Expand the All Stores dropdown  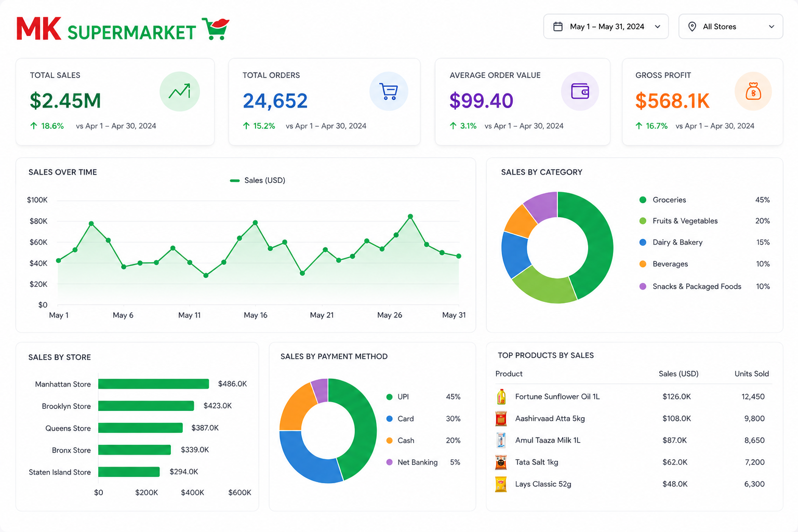730,26
